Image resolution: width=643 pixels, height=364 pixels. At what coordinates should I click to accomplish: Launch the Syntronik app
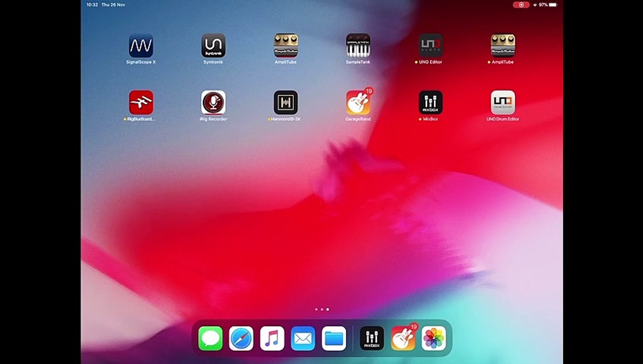(213, 45)
